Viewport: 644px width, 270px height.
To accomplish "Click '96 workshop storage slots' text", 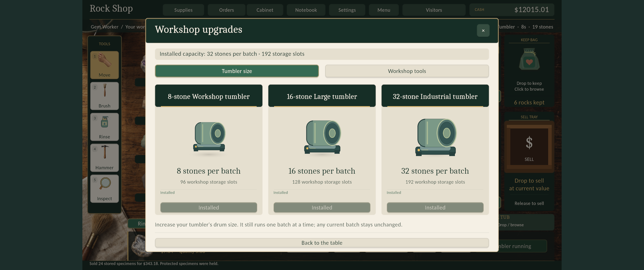I will pyautogui.click(x=209, y=182).
